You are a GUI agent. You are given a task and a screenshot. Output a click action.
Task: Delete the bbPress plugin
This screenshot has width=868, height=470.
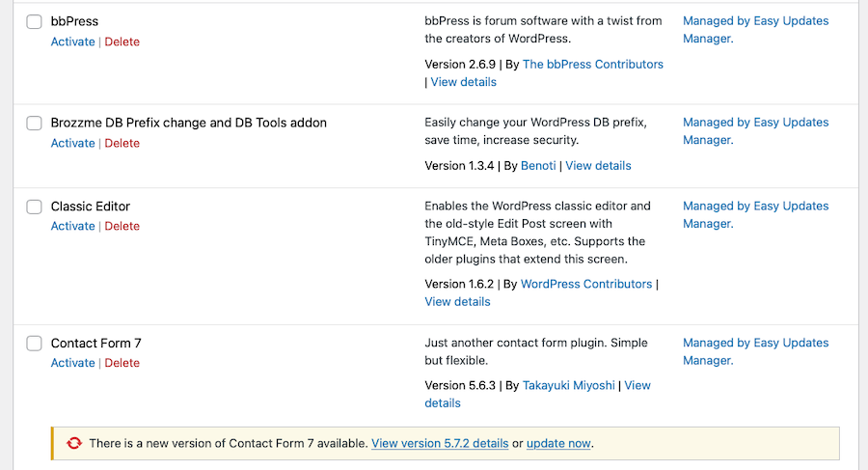[x=122, y=41]
